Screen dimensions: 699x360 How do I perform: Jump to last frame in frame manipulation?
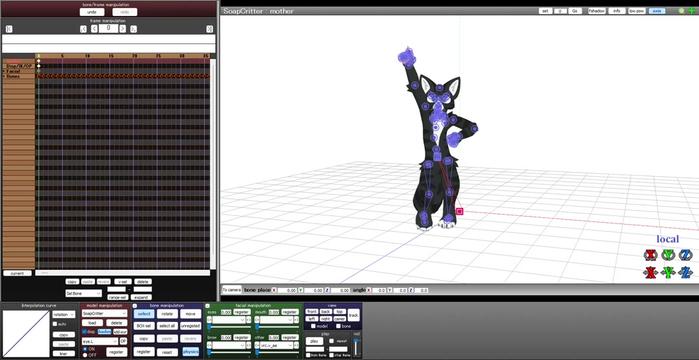[x=210, y=29]
